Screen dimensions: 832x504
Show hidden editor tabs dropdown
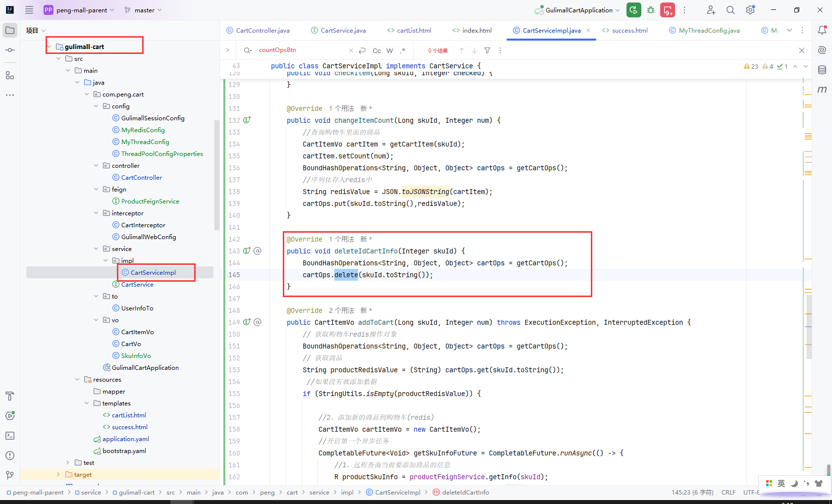point(789,30)
